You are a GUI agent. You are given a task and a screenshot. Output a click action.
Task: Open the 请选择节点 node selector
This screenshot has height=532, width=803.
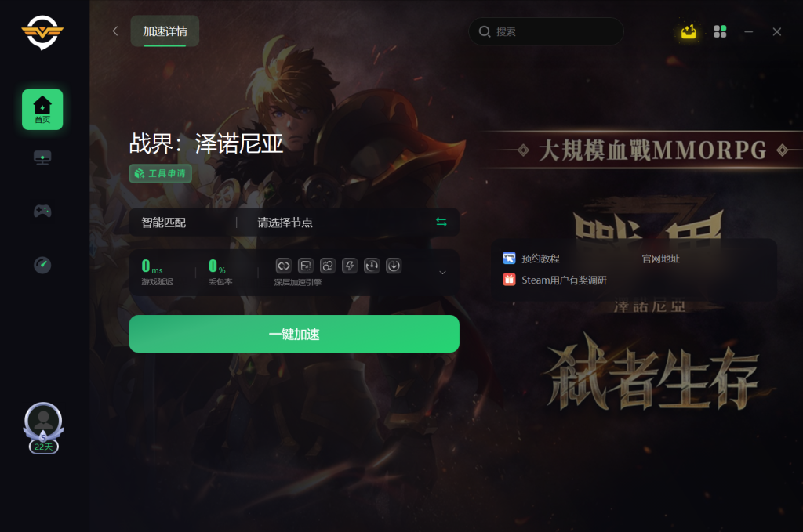(x=285, y=223)
